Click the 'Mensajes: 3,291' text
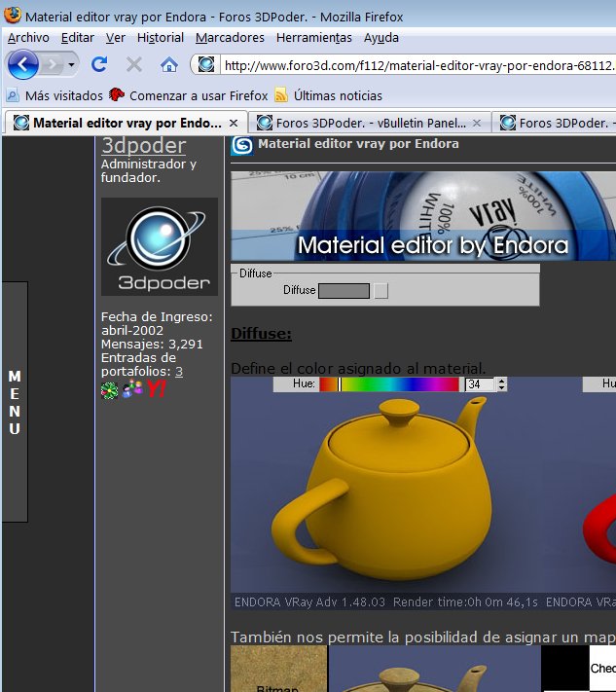This screenshot has height=692, width=616. click(x=152, y=345)
